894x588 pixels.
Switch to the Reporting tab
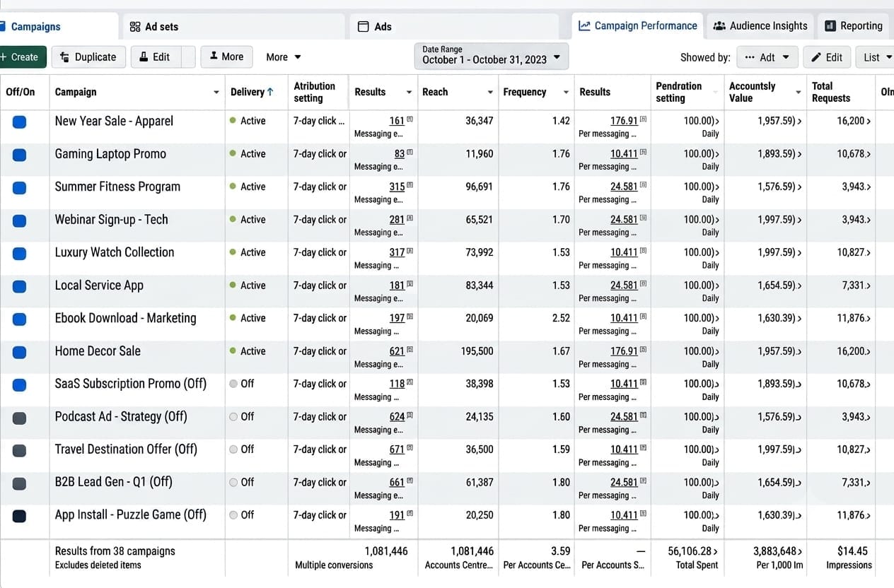854,25
